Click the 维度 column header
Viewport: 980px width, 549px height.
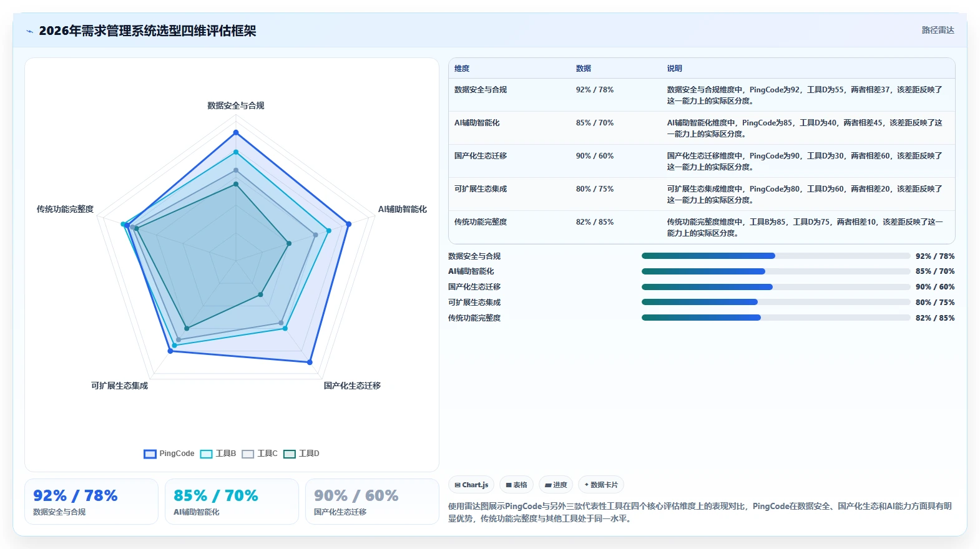click(462, 69)
